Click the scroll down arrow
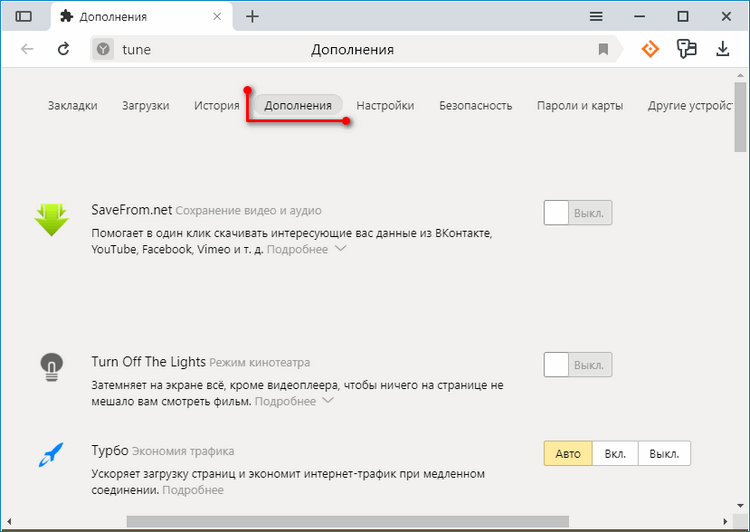This screenshot has height=532, width=750. 740,506
